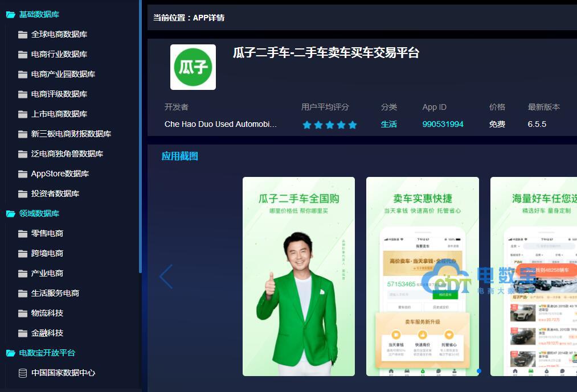Click folder icon beside 电商产业园数据库

[23, 75]
